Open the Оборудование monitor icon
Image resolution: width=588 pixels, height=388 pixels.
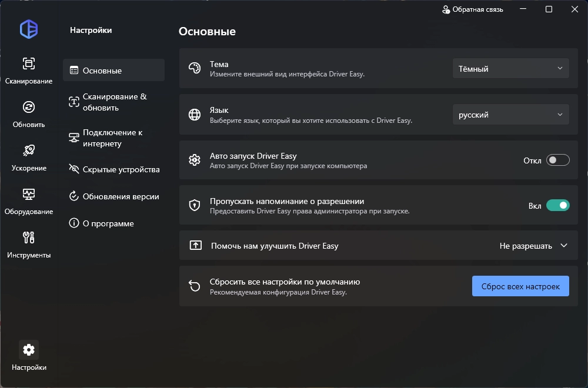[29, 194]
